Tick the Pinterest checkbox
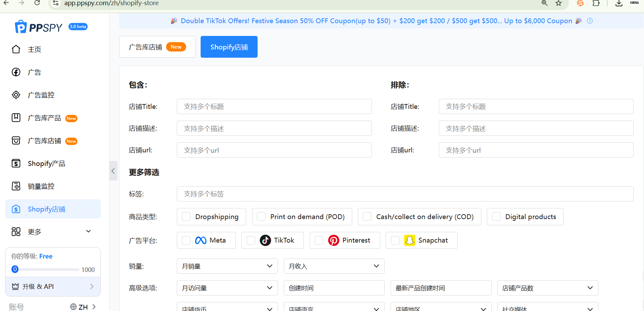The height and width of the screenshot is (311, 644). tap(319, 241)
